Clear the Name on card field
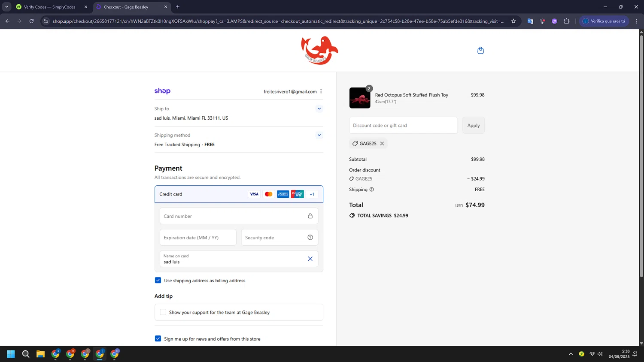This screenshot has width=644, height=362. click(x=310, y=259)
